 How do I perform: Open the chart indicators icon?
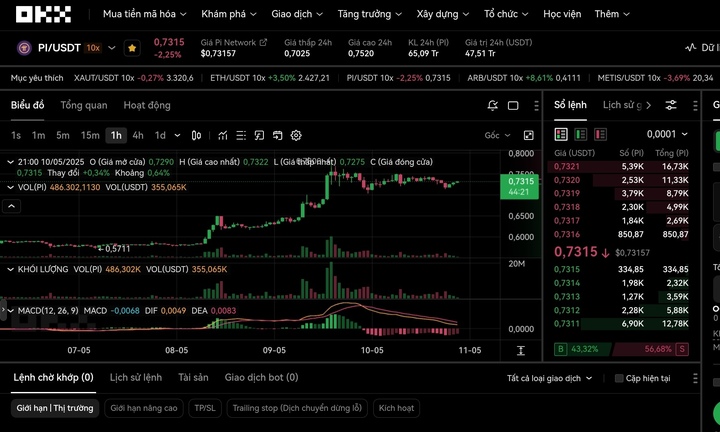221,135
